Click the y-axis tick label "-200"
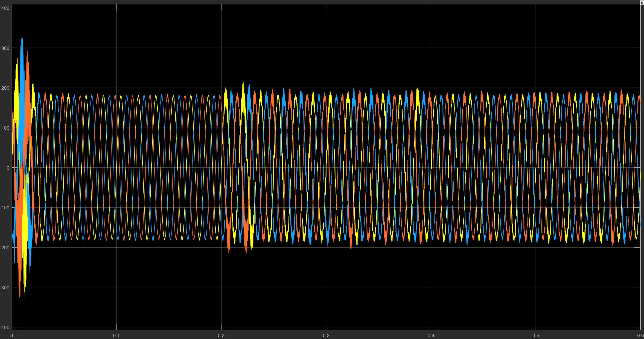The height and width of the screenshot is (339, 644). [5, 248]
